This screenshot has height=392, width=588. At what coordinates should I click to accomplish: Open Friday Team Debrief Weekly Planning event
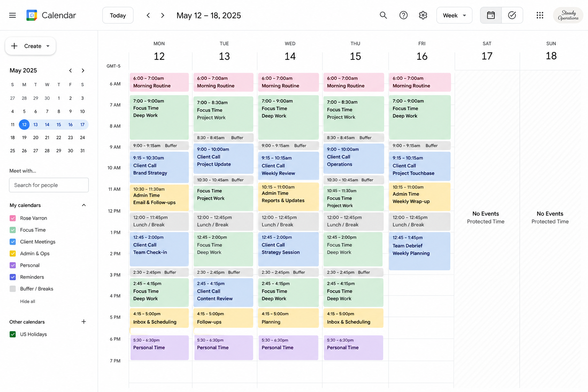(420, 251)
